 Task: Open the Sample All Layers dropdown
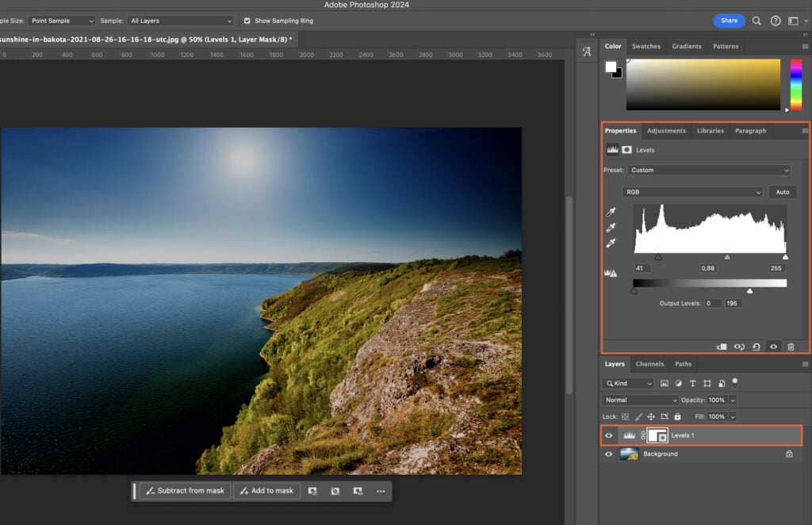[x=181, y=21]
